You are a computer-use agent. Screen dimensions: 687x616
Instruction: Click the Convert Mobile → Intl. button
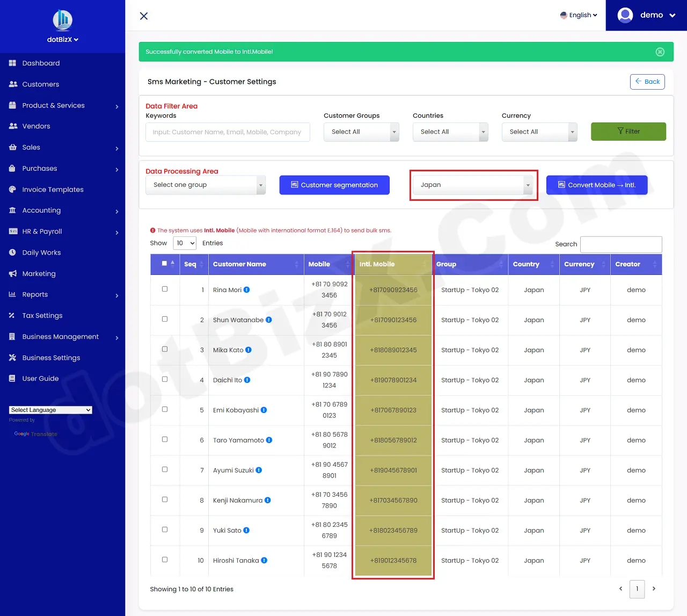click(x=596, y=185)
